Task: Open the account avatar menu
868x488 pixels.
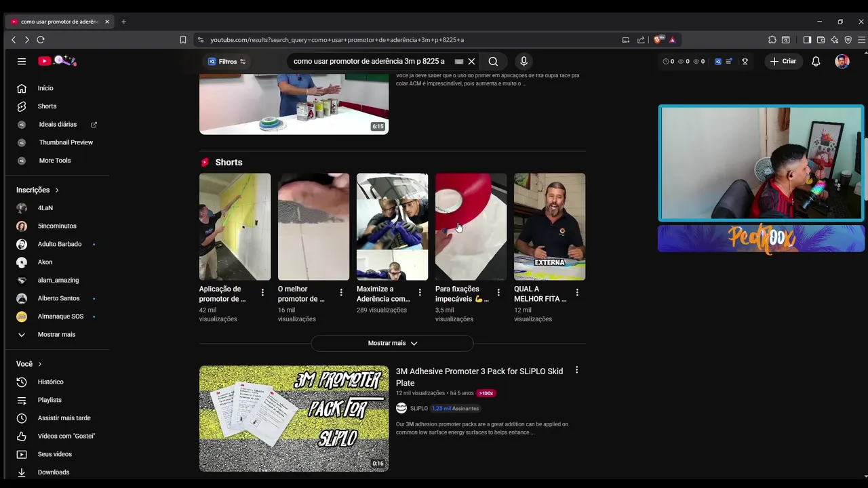Action: click(x=842, y=61)
